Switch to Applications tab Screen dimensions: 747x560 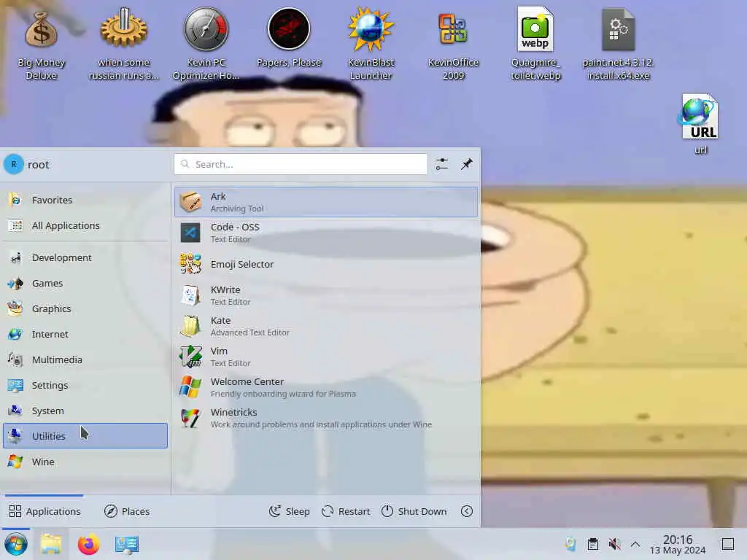pos(44,511)
